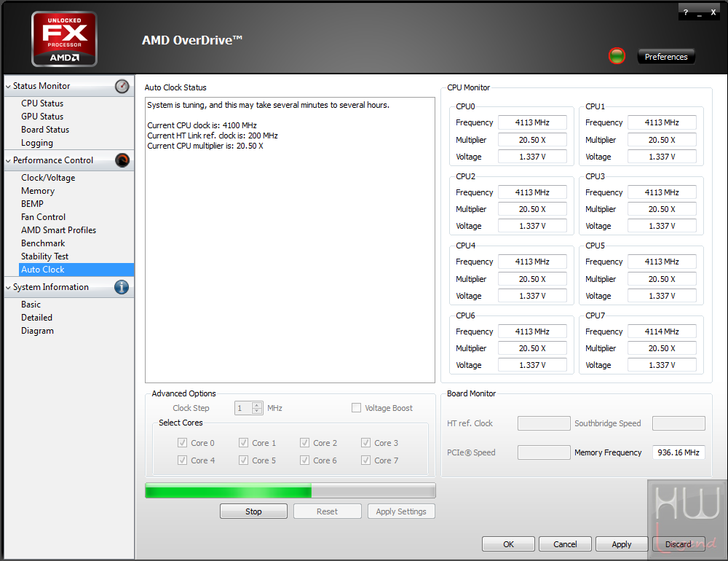Click the Performance Control speedometer icon
This screenshot has width=728, height=561.
click(x=122, y=160)
